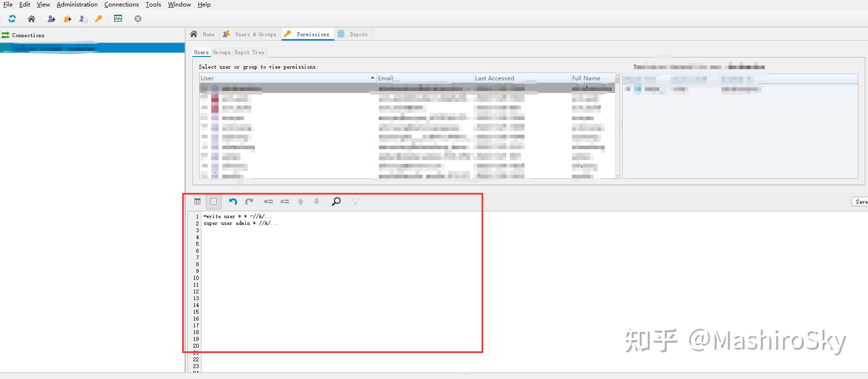The image size is (868, 379).
Task: Open the Connections menu
Action: pyautogui.click(x=121, y=4)
